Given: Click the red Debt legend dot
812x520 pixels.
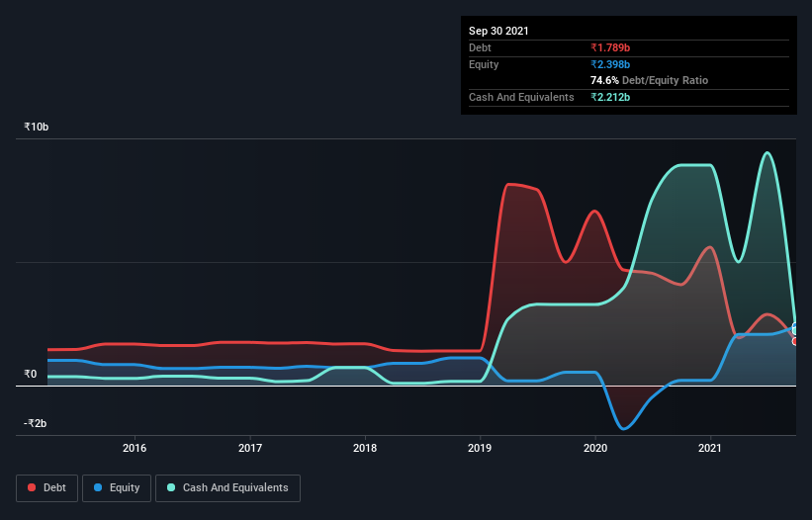Looking at the screenshot, I should (32, 487).
